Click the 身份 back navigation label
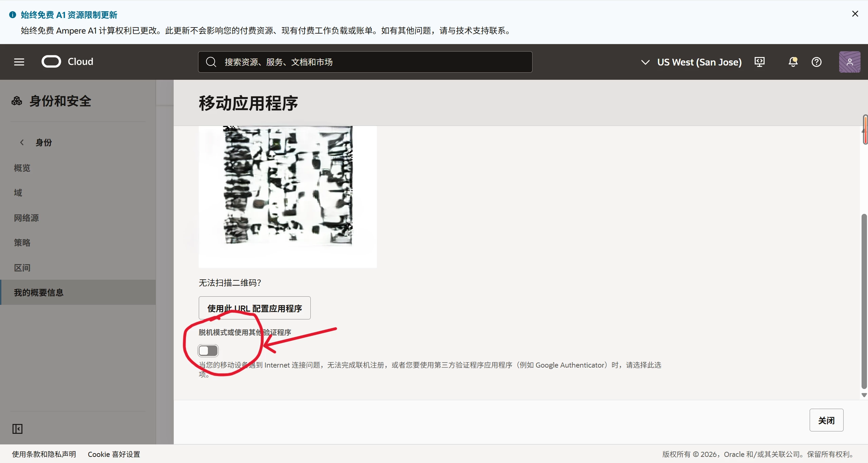This screenshot has height=463, width=868. 44,143
